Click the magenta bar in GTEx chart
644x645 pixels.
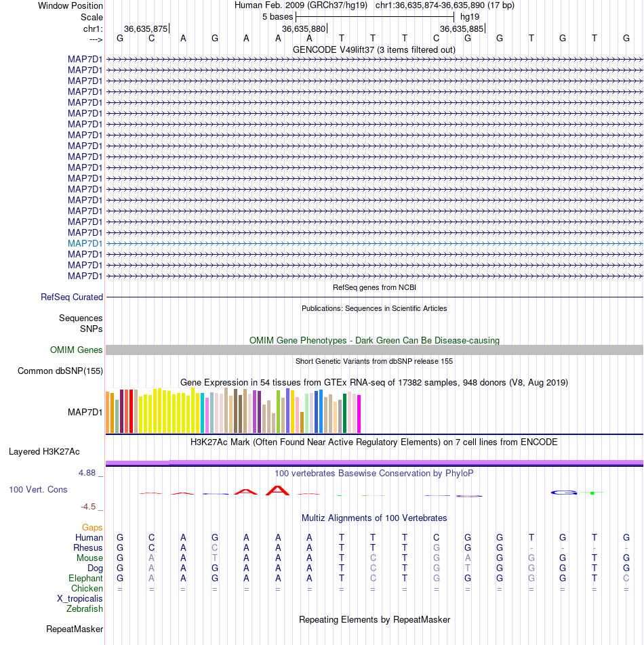pos(359,414)
